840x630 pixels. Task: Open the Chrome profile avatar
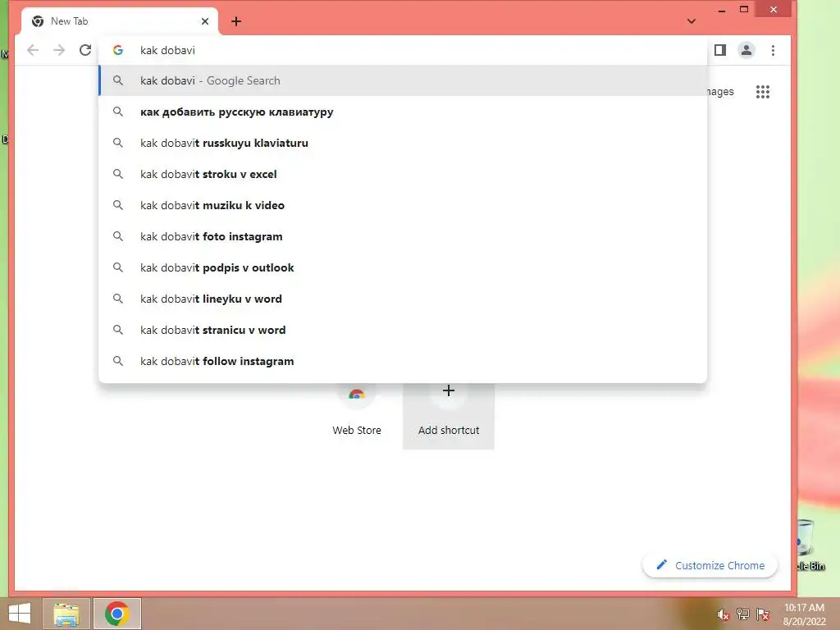click(x=746, y=50)
